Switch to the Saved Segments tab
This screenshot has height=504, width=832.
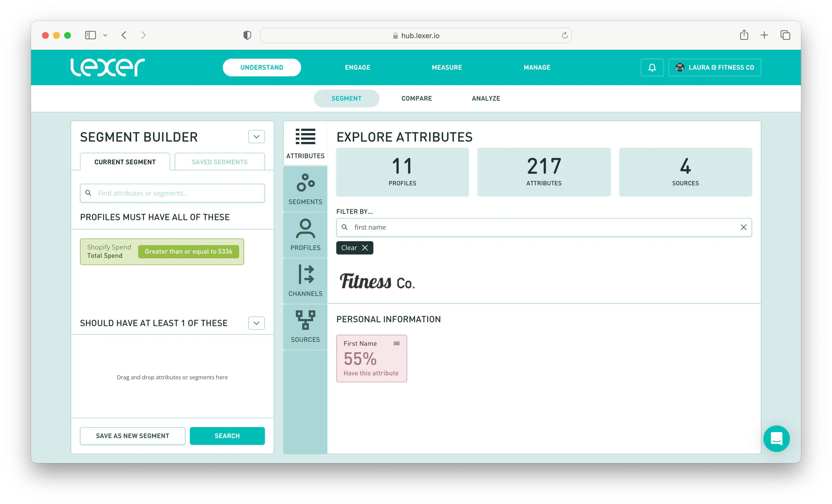pyautogui.click(x=219, y=162)
